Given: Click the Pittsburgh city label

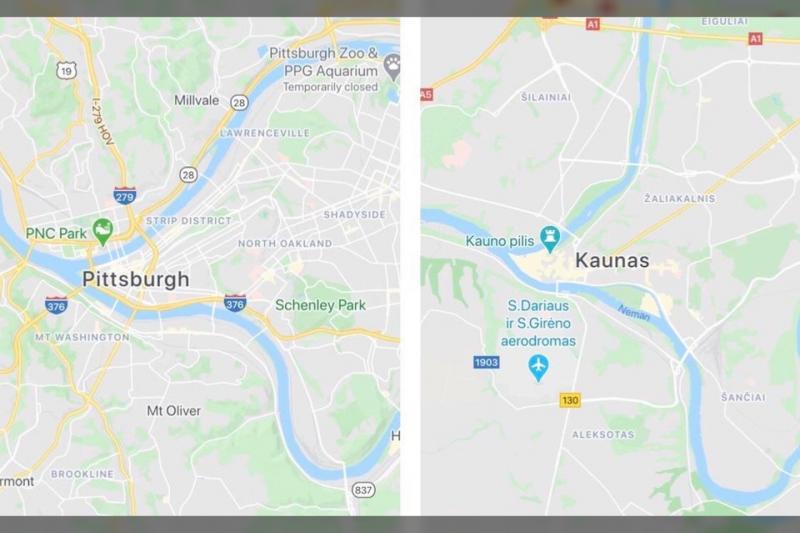Looking at the screenshot, I should click(136, 280).
